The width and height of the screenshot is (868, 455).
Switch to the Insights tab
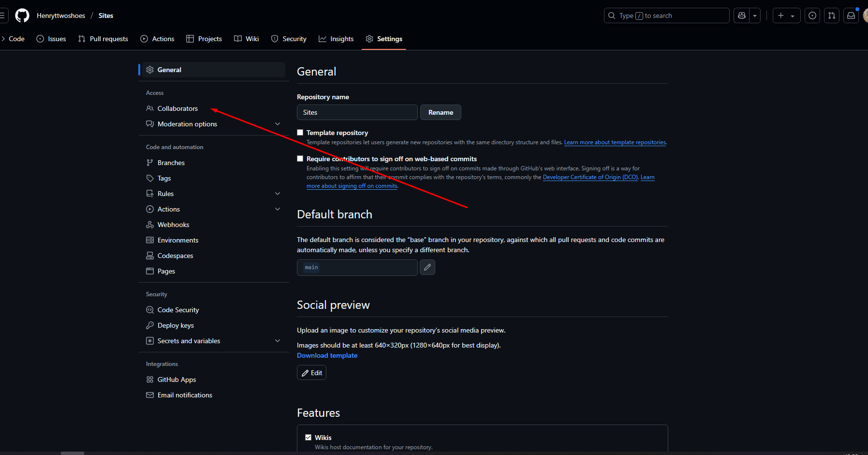pos(336,39)
